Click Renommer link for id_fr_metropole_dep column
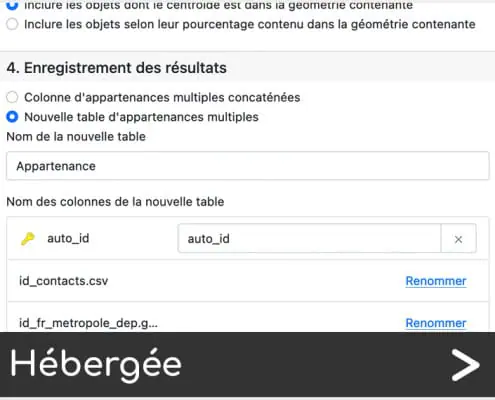Viewport: 495px width, 400px height. tap(436, 323)
